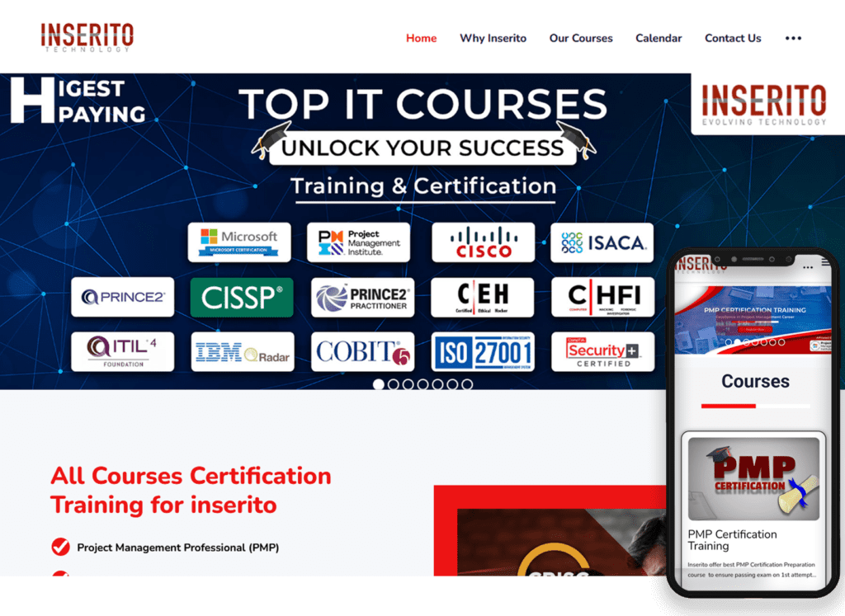This screenshot has height=616, width=845.
Task: Click the ITIL 4 Foundation logo
Action: tap(122, 351)
